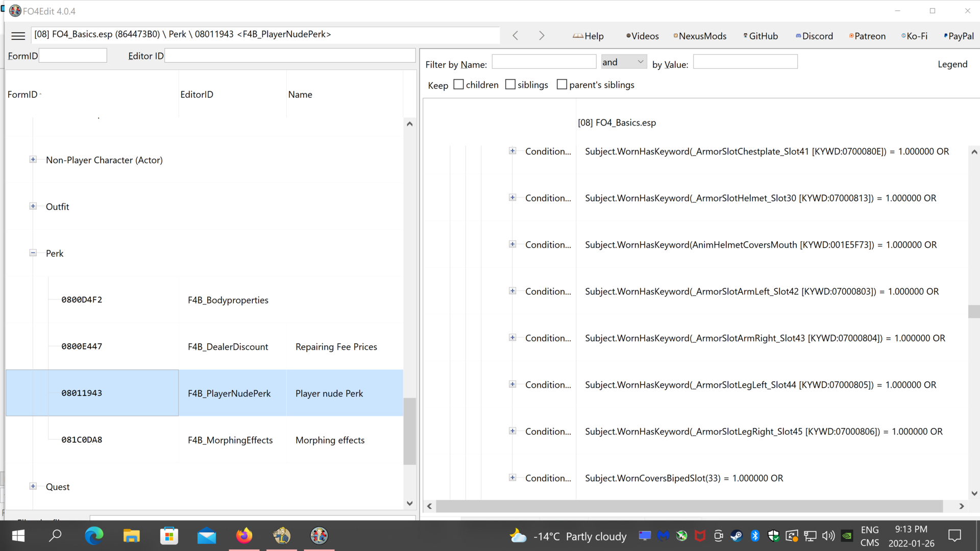Toggle Keep siblings checkbox
Image resolution: width=980 pixels, height=551 pixels.
(510, 85)
